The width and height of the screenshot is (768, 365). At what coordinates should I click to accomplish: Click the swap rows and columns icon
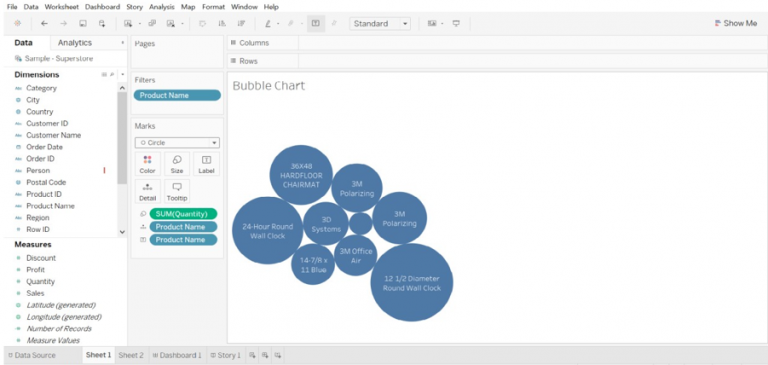tap(202, 24)
